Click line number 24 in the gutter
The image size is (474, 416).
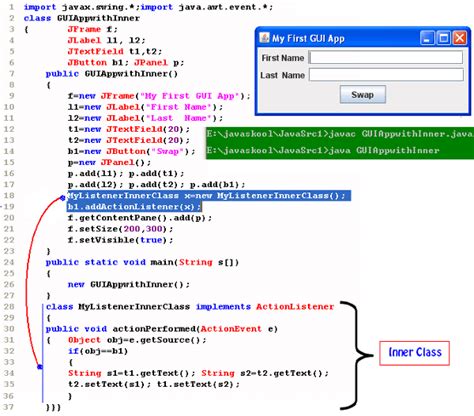9,262
